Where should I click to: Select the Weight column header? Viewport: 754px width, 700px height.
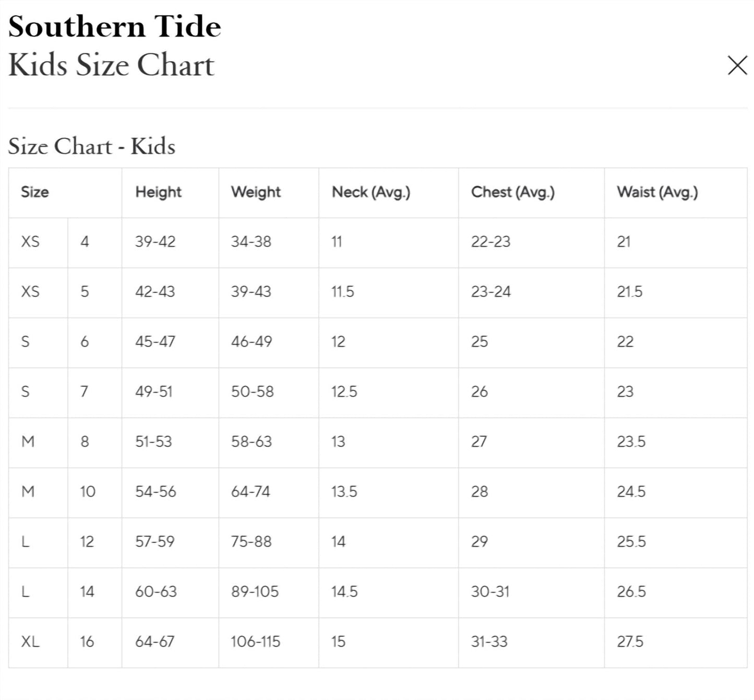[x=255, y=192]
